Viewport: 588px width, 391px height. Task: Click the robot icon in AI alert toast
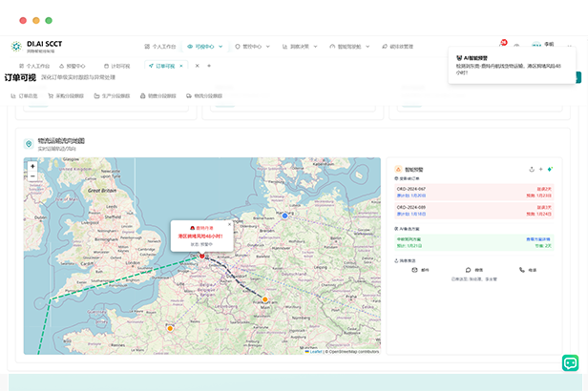[x=459, y=58]
